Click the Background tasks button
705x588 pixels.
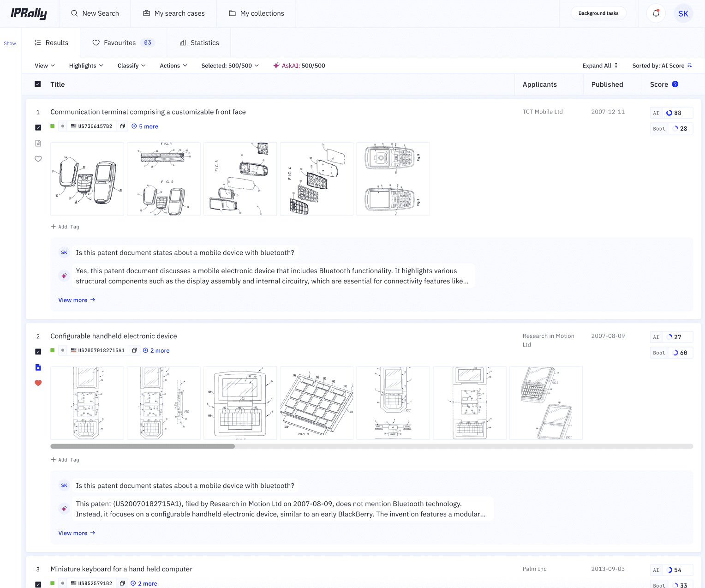click(x=598, y=13)
